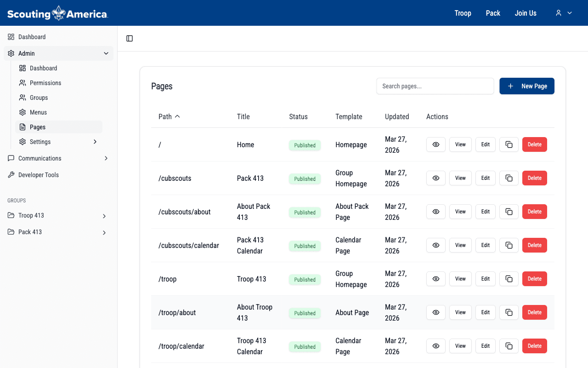
Task: Click eye icon for /cubscouts/calendar row
Action: pyautogui.click(x=436, y=245)
